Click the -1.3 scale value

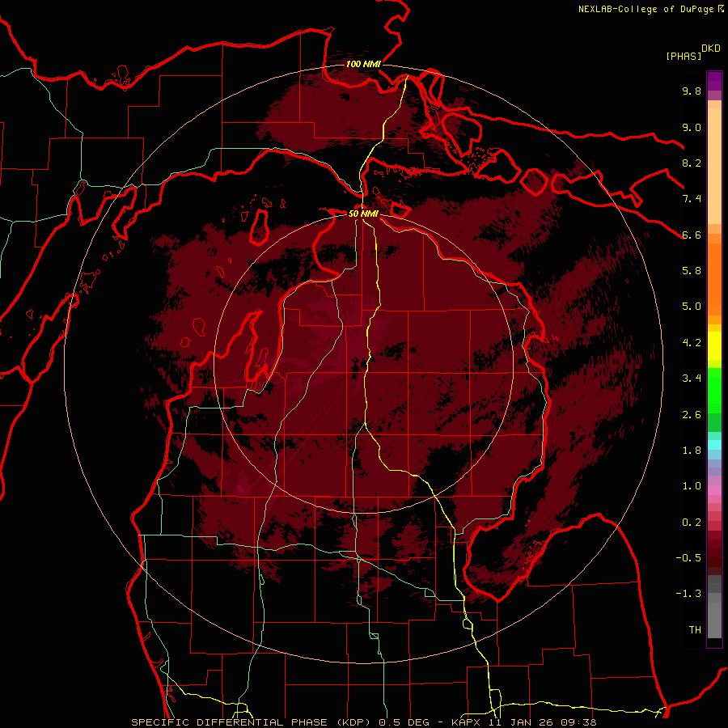click(x=688, y=594)
